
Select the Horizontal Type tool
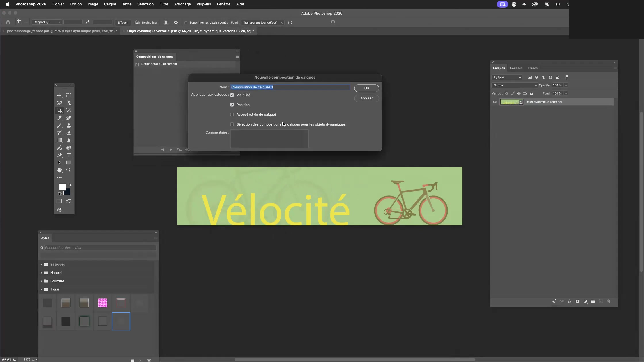point(69,155)
